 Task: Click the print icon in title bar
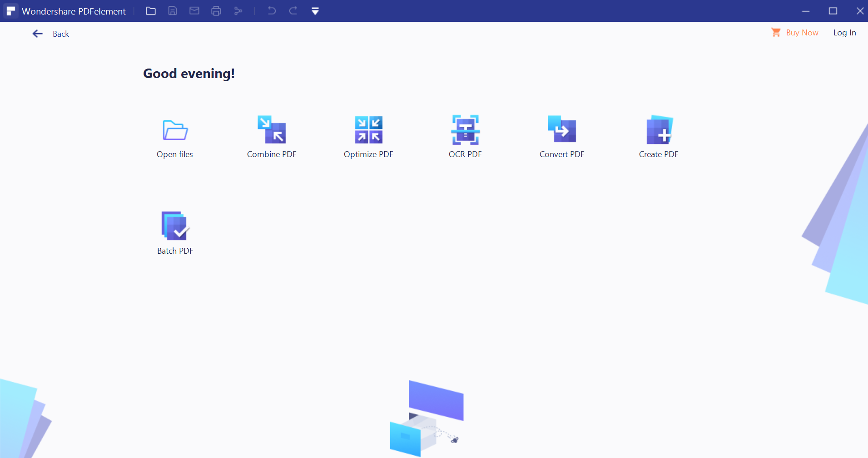click(x=216, y=11)
